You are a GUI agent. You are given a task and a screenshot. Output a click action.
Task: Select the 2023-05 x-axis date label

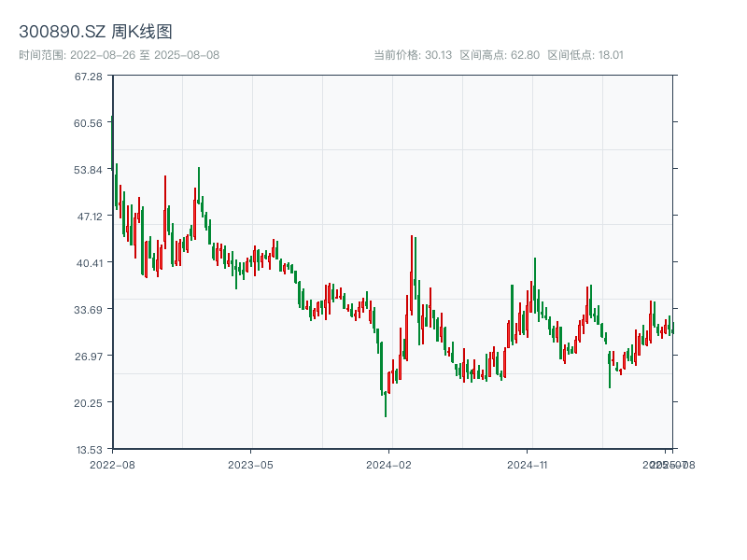tap(250, 464)
